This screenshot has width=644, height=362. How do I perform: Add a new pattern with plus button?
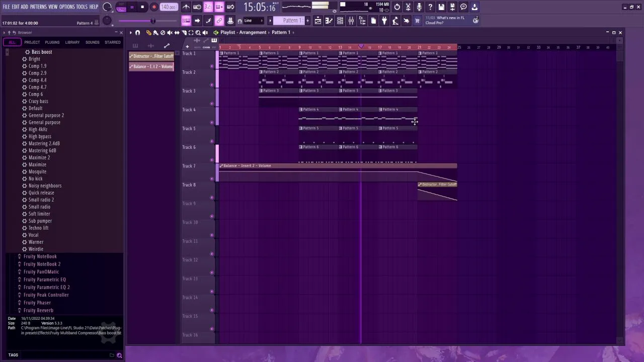[x=308, y=21]
